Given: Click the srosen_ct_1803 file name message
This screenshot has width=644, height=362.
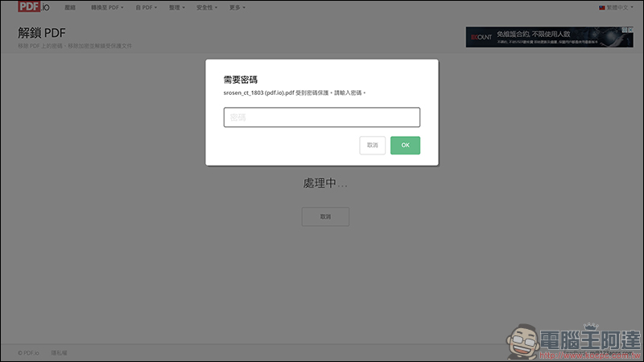Looking at the screenshot, I should coord(294,93).
